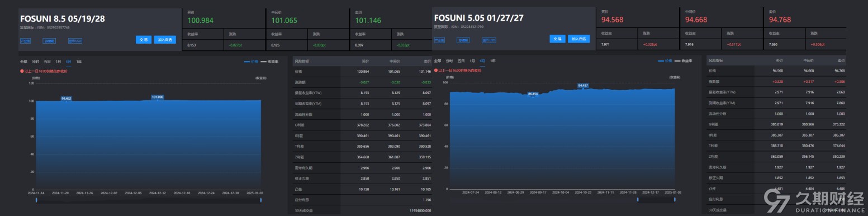
Task: Click the mid price 94.668 in red
Action: point(697,20)
